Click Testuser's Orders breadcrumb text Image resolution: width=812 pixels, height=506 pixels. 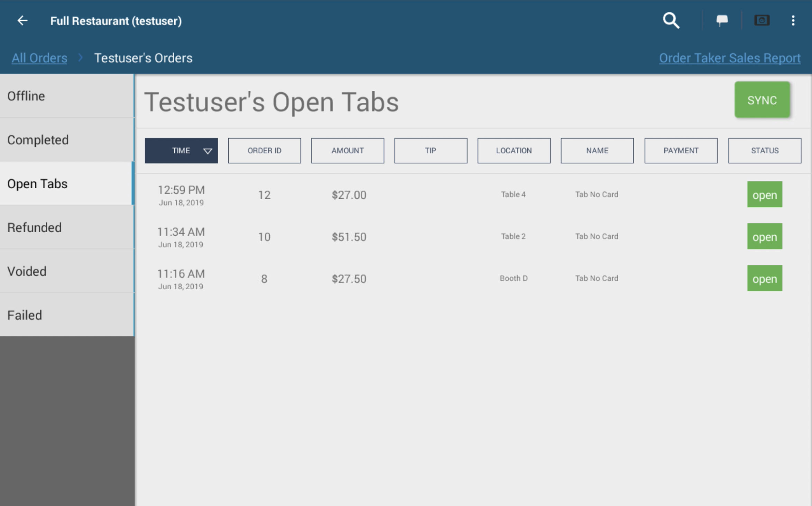[143, 58]
